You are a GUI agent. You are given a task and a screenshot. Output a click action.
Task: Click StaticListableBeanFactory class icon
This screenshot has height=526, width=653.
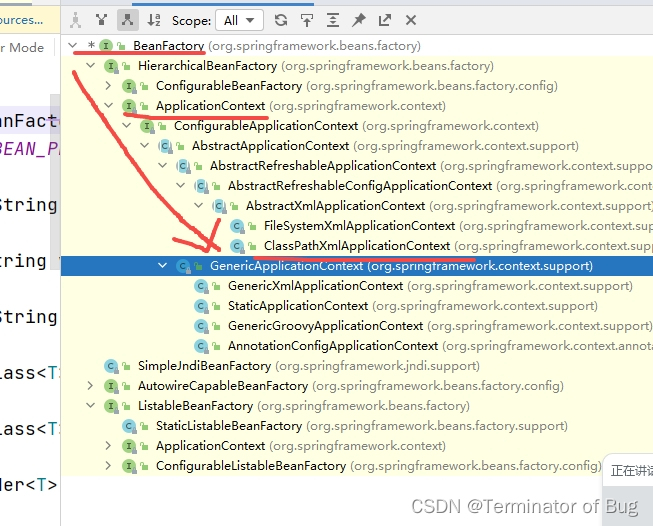(x=129, y=426)
